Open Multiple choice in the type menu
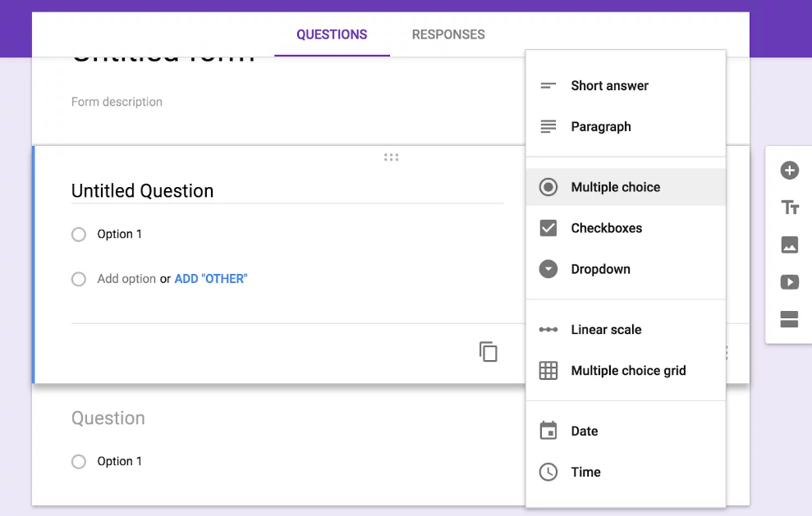The height and width of the screenshot is (516, 812). pos(615,187)
